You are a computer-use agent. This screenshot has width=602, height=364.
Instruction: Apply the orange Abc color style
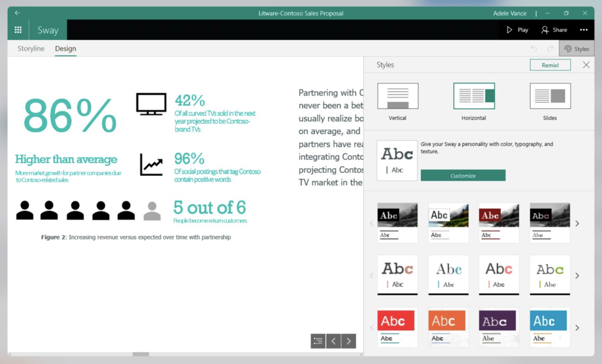tap(448, 327)
